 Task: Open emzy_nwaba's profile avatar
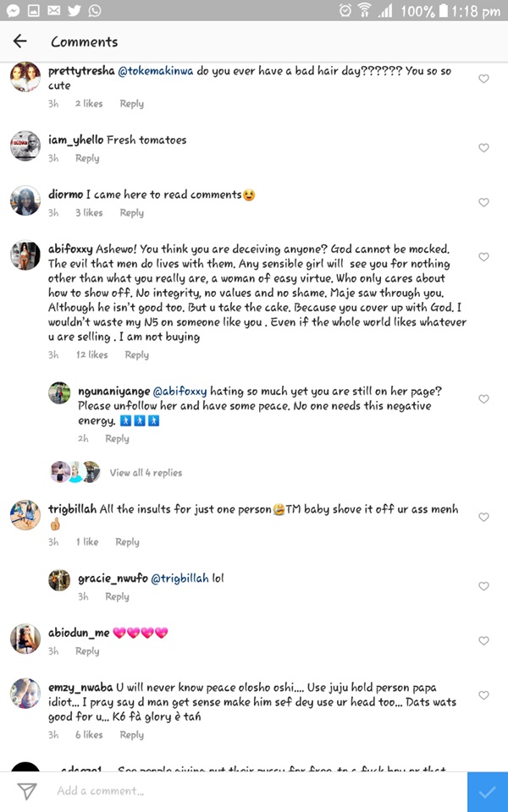pos(25,694)
